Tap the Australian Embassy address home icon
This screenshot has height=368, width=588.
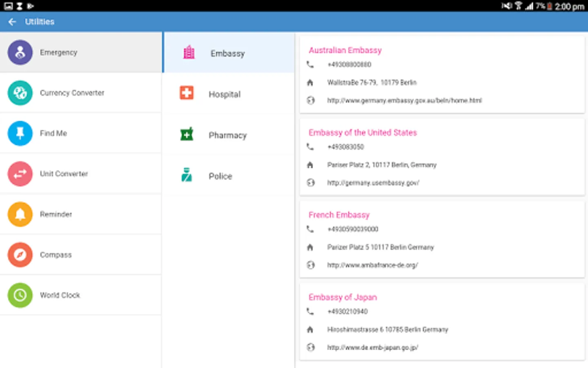pos(310,83)
